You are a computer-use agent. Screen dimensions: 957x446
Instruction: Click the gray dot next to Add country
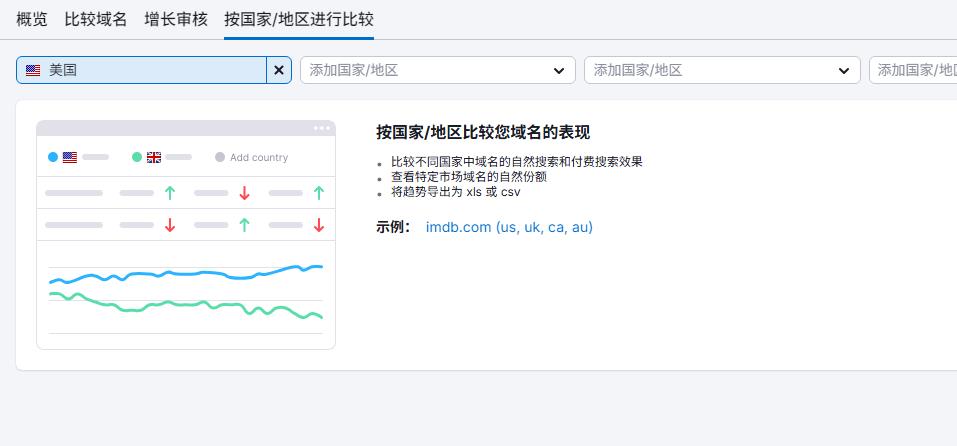[x=220, y=157]
